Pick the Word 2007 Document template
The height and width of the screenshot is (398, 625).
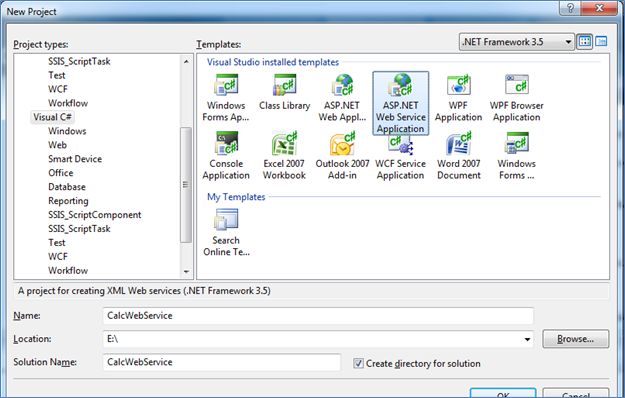coord(458,156)
